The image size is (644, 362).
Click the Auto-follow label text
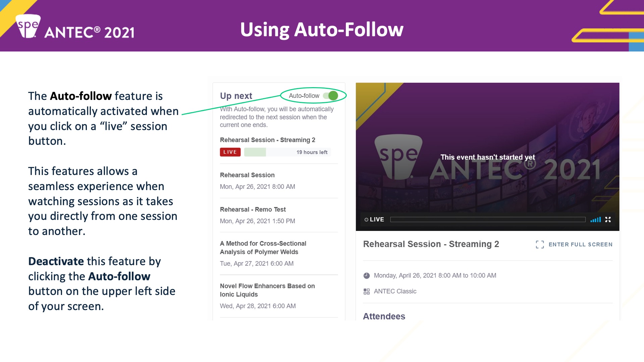[x=304, y=96]
